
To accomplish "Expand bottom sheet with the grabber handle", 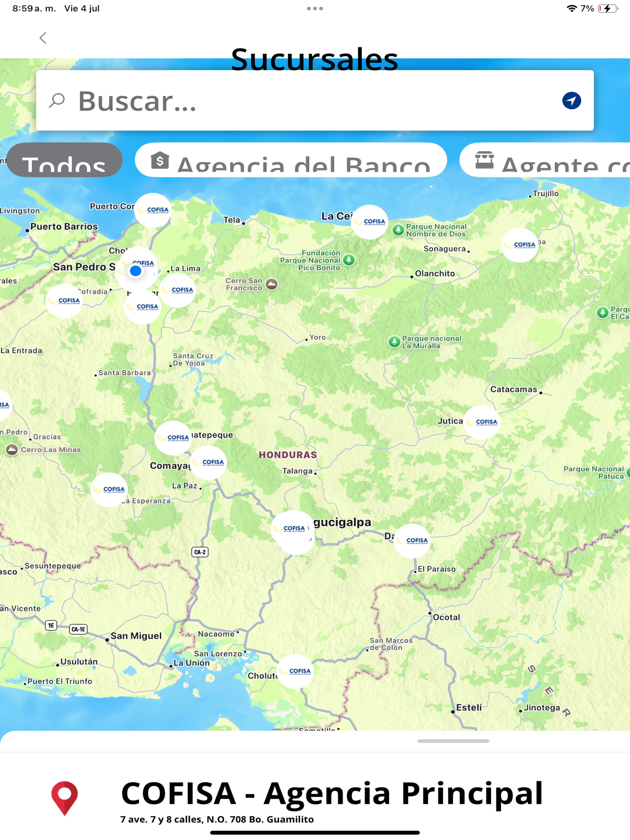I will point(453,741).
